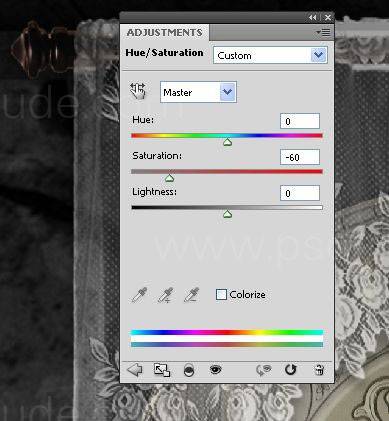Select the ADJUSTMENTS tab
The width and height of the screenshot is (389, 421).
pyautogui.click(x=164, y=33)
